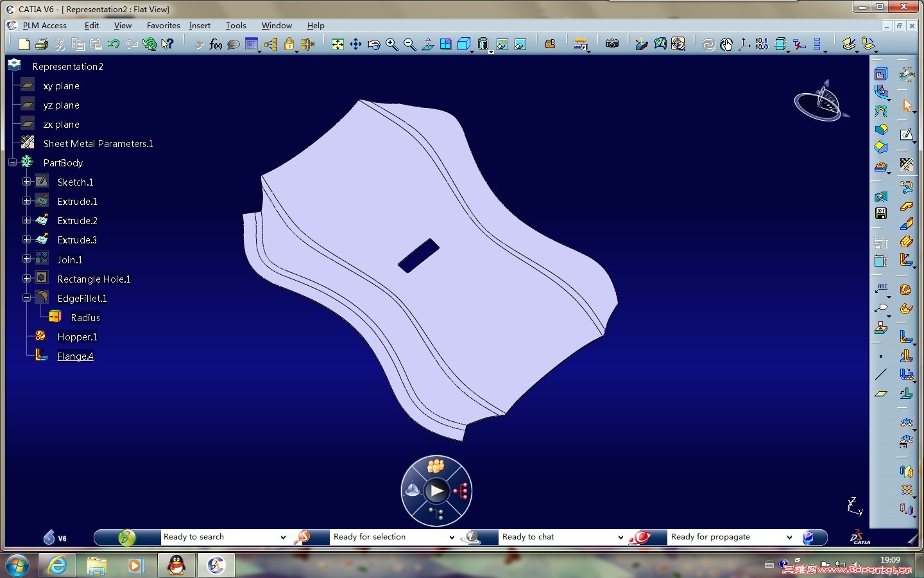This screenshot has height=578, width=924.
Task: Click the Axis System icon
Action: click(744, 44)
